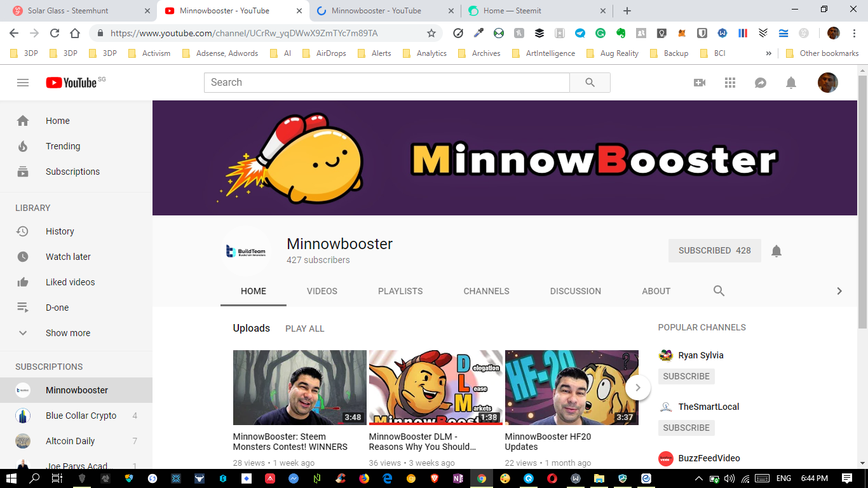Open Blue Collar Crypto subscription

click(x=76, y=416)
